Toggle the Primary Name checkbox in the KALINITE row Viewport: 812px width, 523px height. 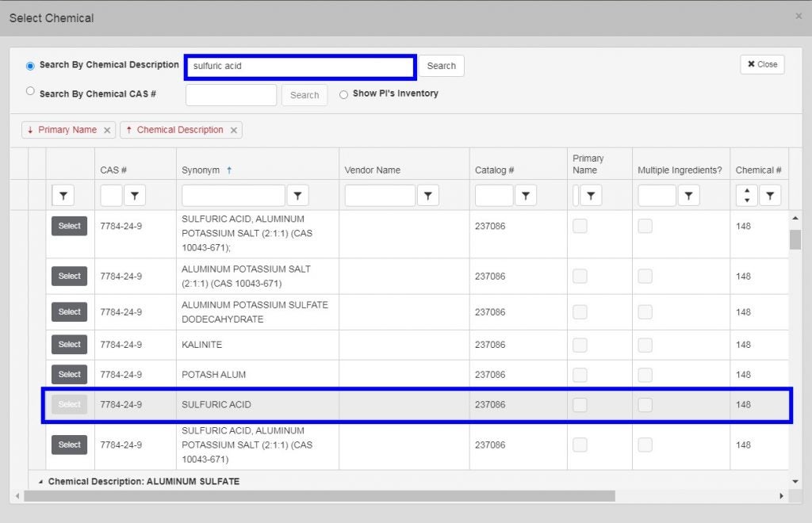(x=580, y=345)
